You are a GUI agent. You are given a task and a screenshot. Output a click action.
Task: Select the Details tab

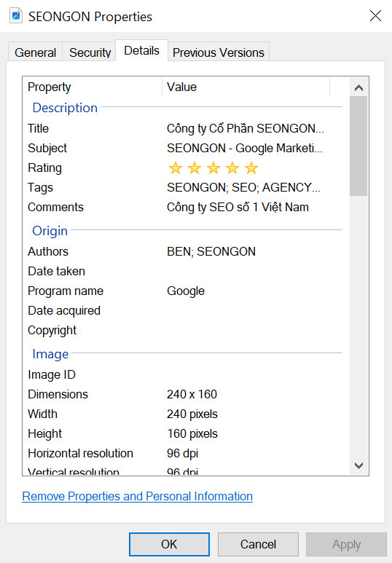pos(141,51)
